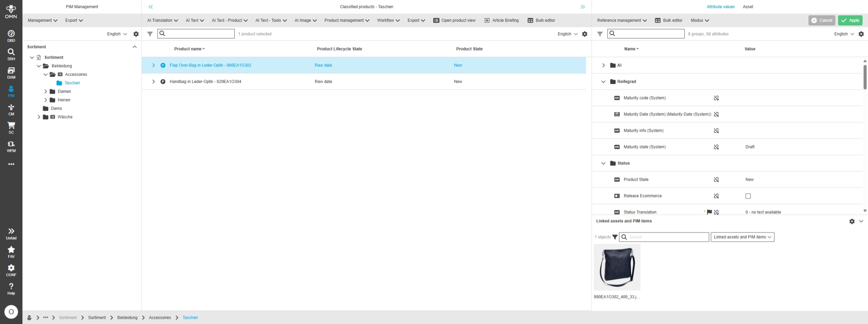Select the bag image thumbnail

coord(617,267)
